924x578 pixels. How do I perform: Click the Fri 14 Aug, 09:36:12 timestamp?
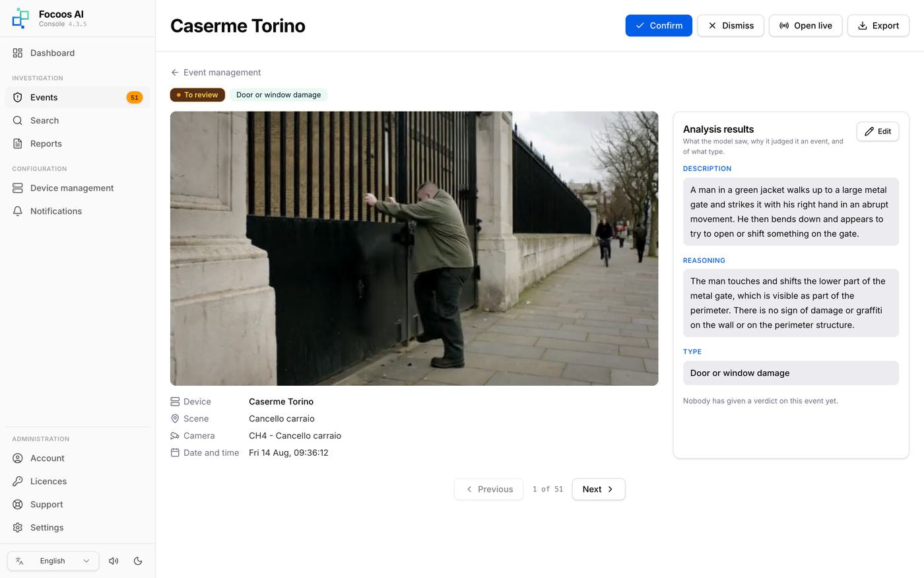pyautogui.click(x=288, y=453)
